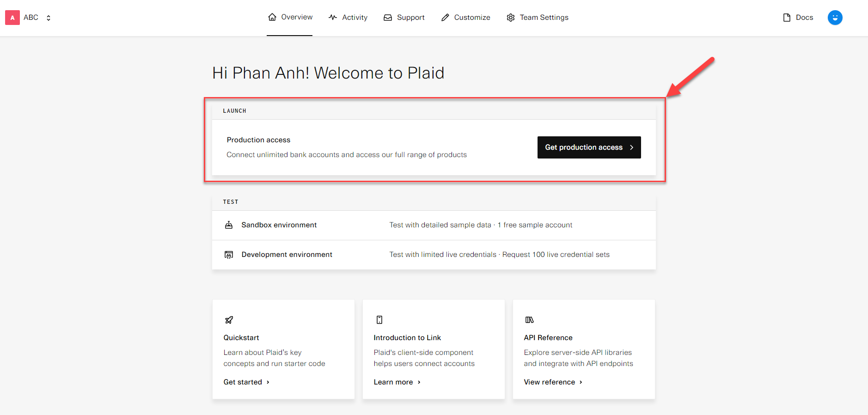Click the Docs document icon

(x=787, y=18)
